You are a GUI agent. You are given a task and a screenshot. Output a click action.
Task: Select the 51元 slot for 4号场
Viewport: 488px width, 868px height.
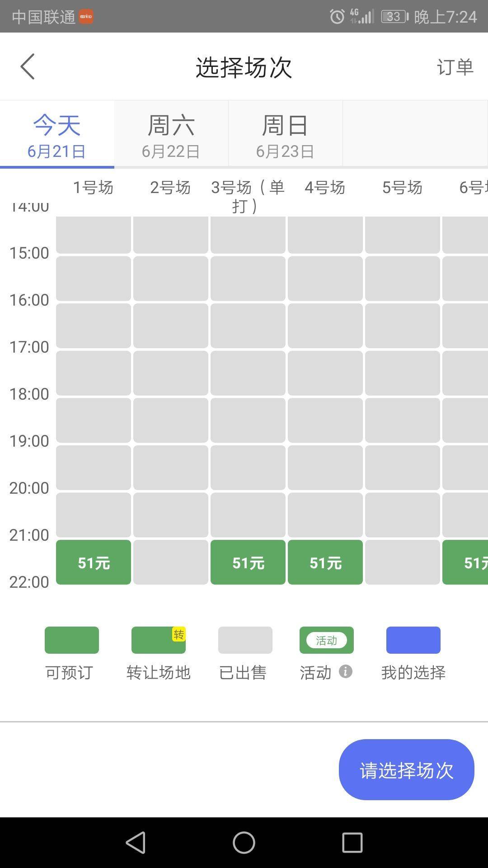[325, 562]
